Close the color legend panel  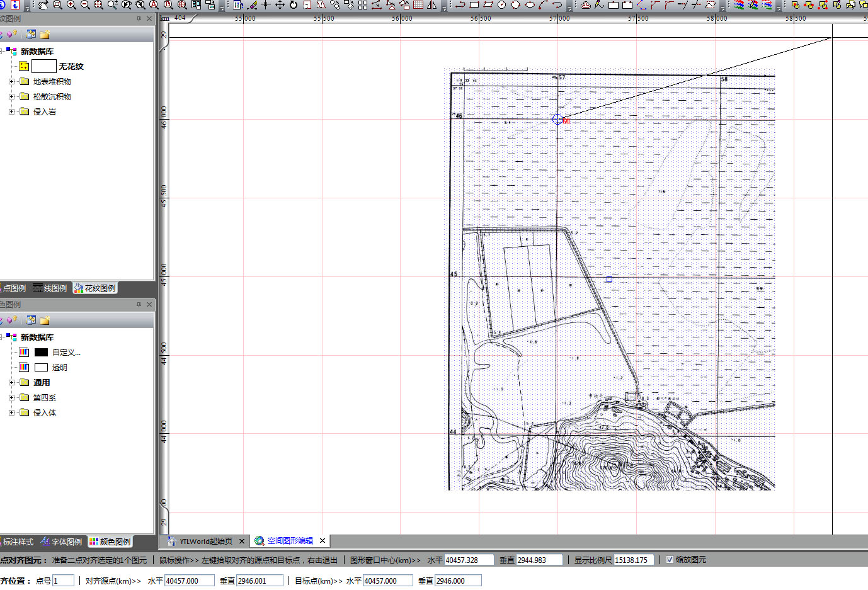[149, 305]
